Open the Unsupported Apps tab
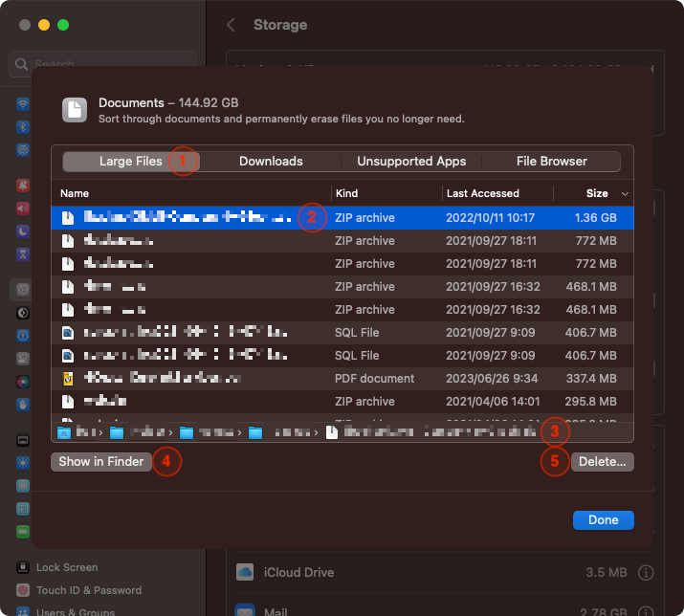The width and height of the screenshot is (684, 616). tap(411, 162)
